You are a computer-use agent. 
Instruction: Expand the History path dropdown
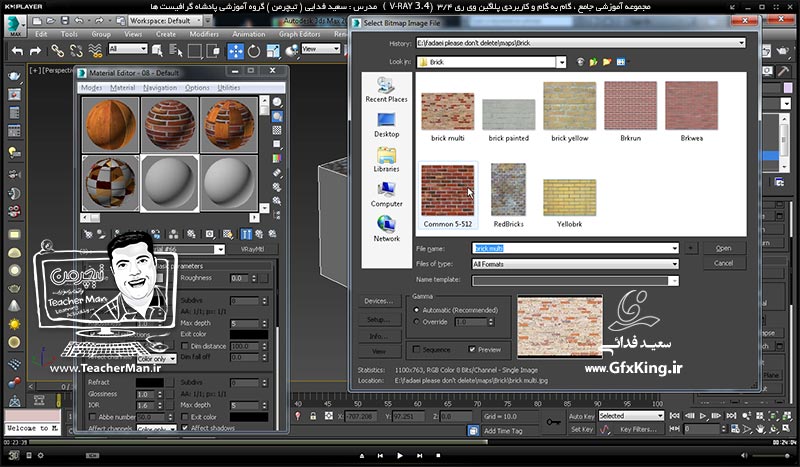point(741,43)
